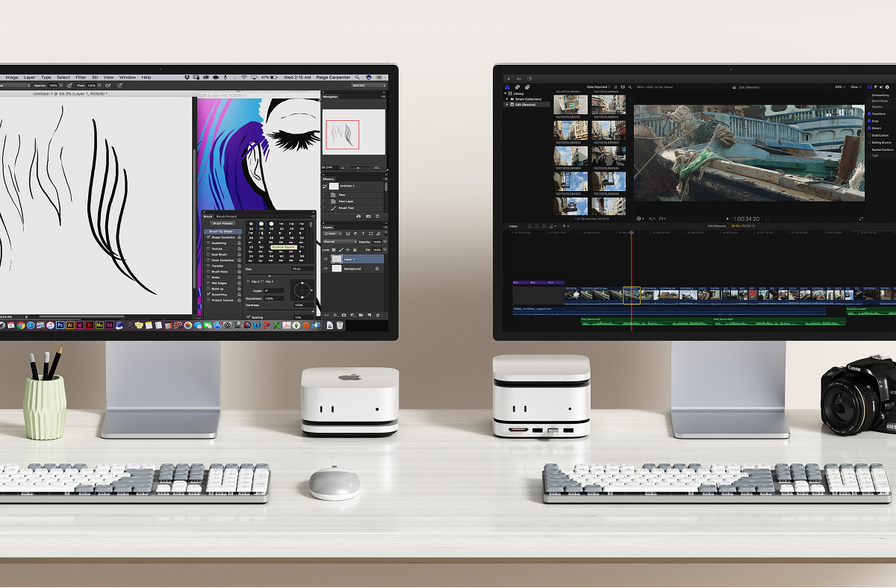
Task: Open the Normal blend mode dropdown
Action: pos(339,242)
